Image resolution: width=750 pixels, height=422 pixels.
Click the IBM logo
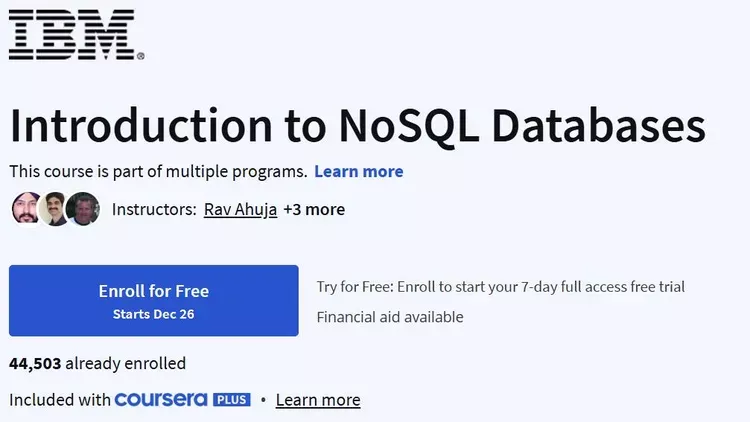pos(73,34)
